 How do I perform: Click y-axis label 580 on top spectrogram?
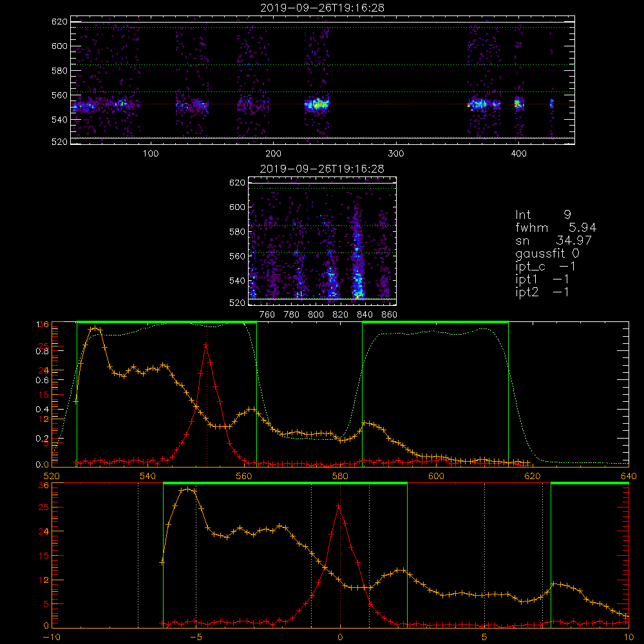[59, 71]
